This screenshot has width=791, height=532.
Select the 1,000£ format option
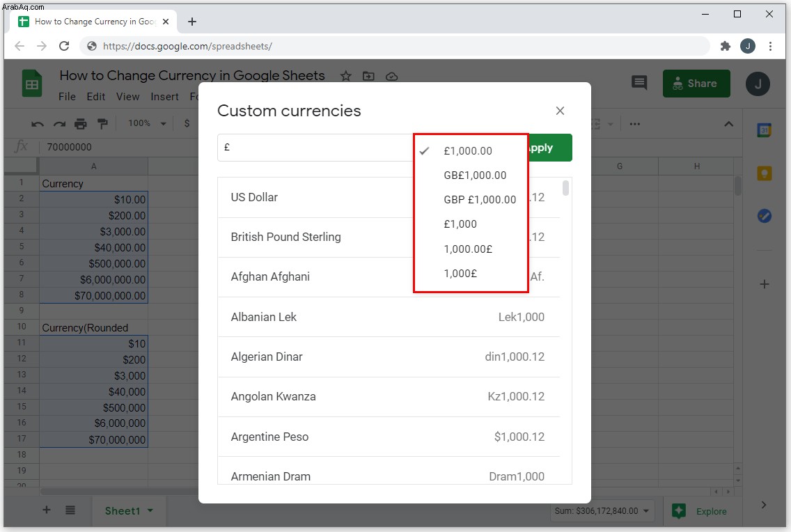(x=471, y=274)
